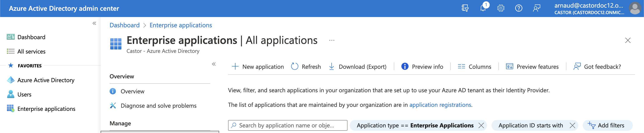
Task: Click the Refresh toolbar button
Action: coord(306,67)
